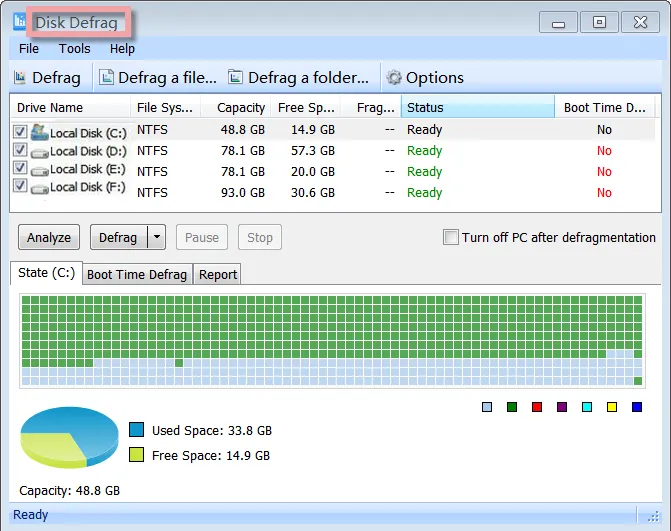Click the Local Disk (F:) drive icon
671x531 pixels.
coord(40,189)
